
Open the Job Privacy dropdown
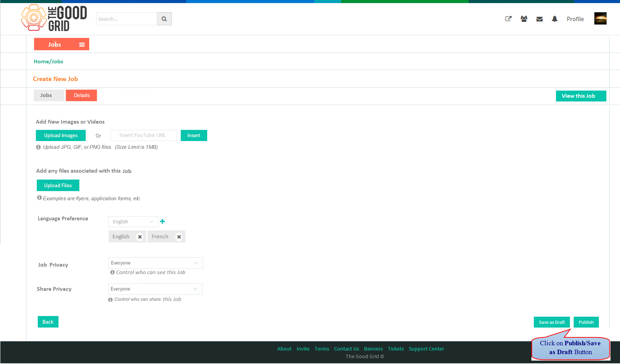click(x=155, y=263)
